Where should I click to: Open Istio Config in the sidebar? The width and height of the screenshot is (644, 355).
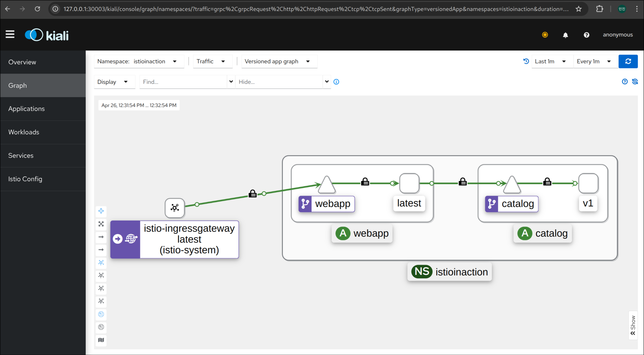point(43,179)
